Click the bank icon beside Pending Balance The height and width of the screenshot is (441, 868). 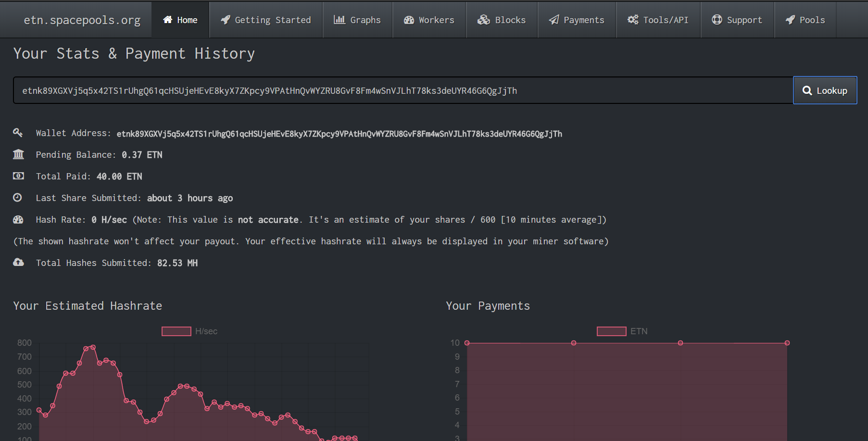tap(18, 154)
